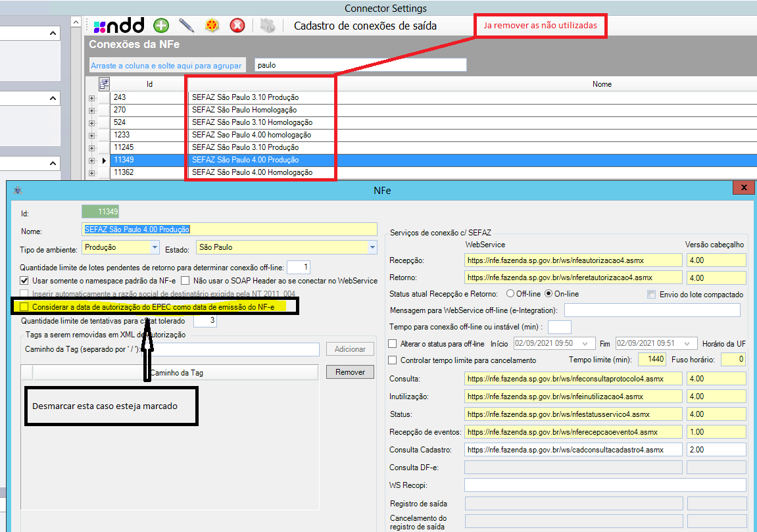
Task: Toggle 'Usar somente o namespace padrão' checkbox
Action: [x=26, y=281]
